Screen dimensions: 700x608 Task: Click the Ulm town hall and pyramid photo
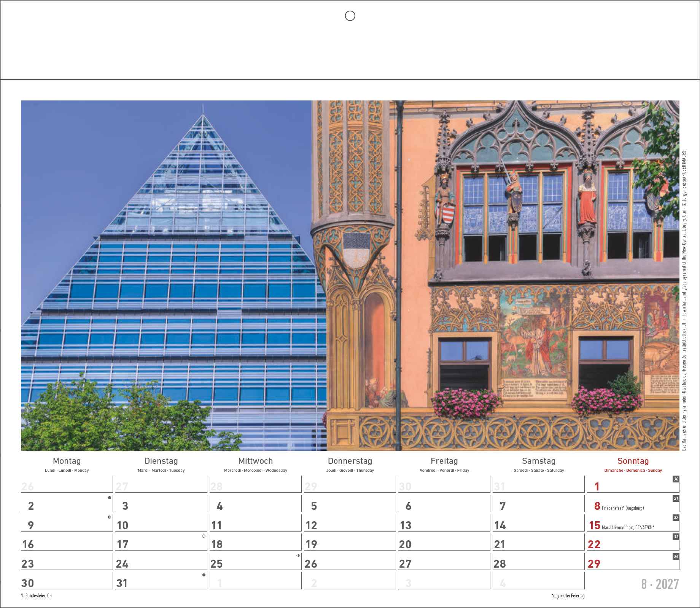(350, 275)
